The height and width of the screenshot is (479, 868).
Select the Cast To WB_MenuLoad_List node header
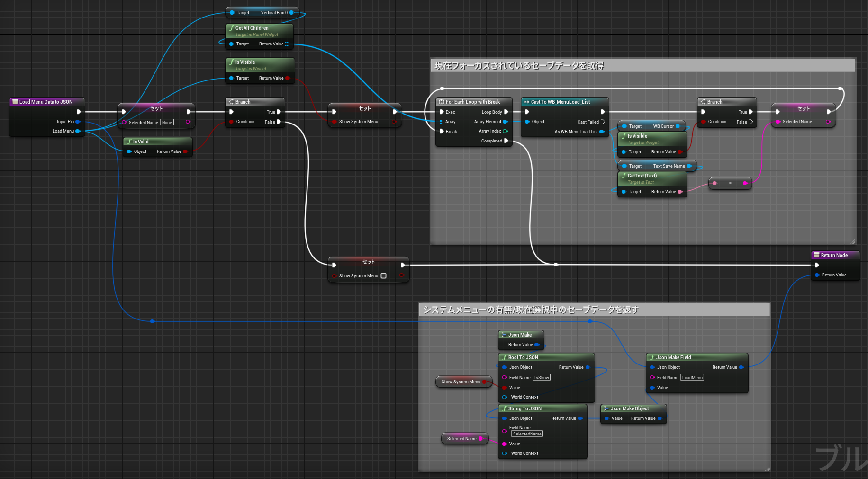pyautogui.click(x=565, y=102)
